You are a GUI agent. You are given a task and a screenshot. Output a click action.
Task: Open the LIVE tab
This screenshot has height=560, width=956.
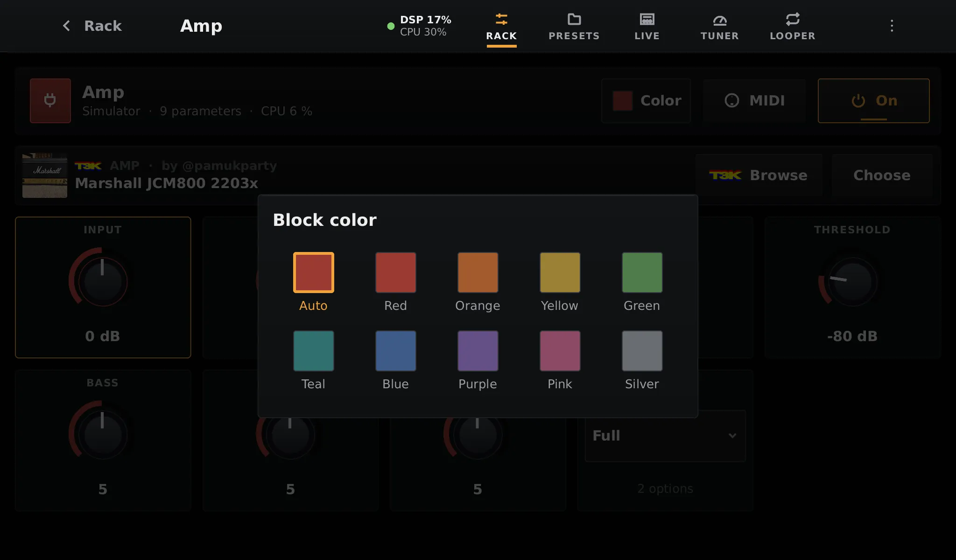647,27
